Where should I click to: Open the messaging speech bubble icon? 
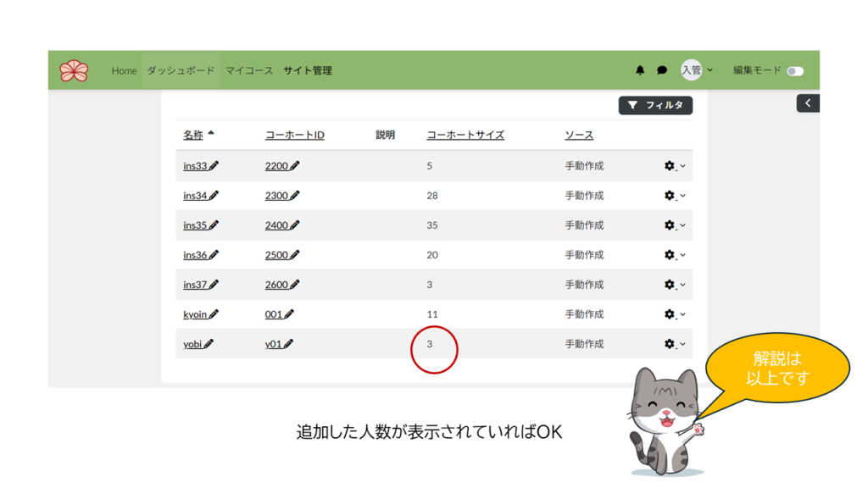(x=662, y=70)
